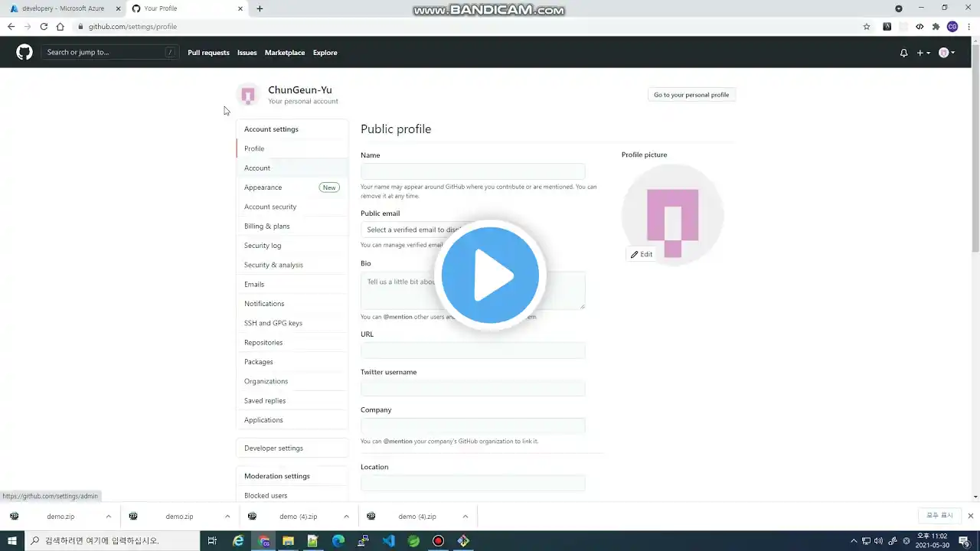Viewport: 980px width, 551px height.
Task: Switch to the developery - Microsoft Azure tab
Action: (x=63, y=8)
